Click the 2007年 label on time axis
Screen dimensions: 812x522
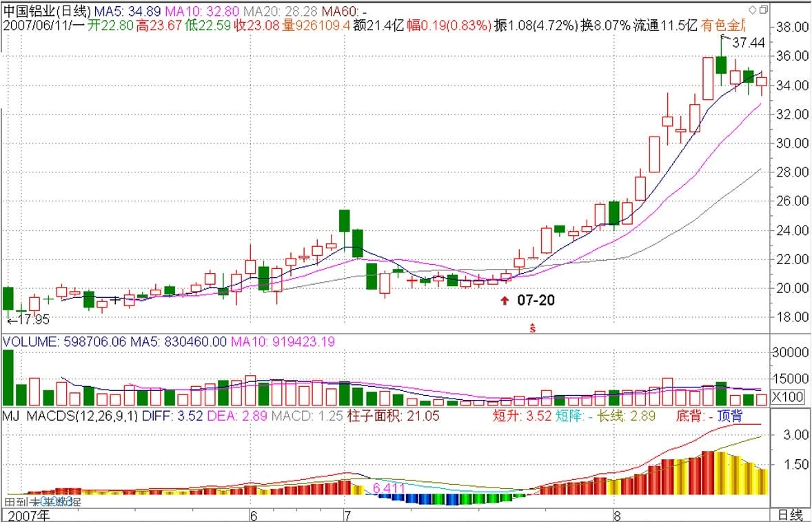[28, 516]
